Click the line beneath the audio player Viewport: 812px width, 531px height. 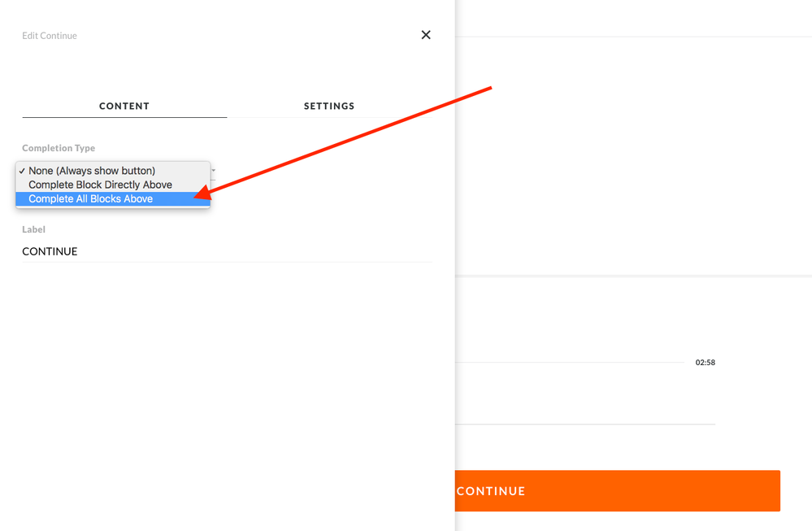click(585, 424)
